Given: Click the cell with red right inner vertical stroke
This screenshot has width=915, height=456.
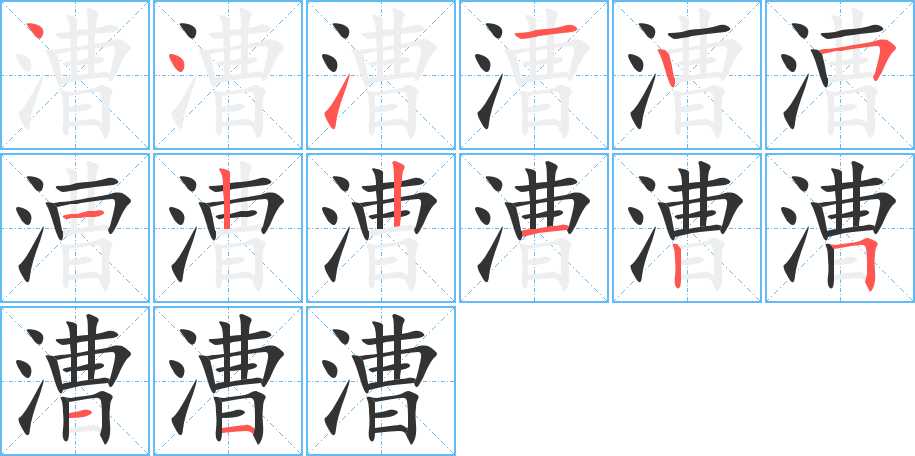Looking at the screenshot, I should click(381, 228).
